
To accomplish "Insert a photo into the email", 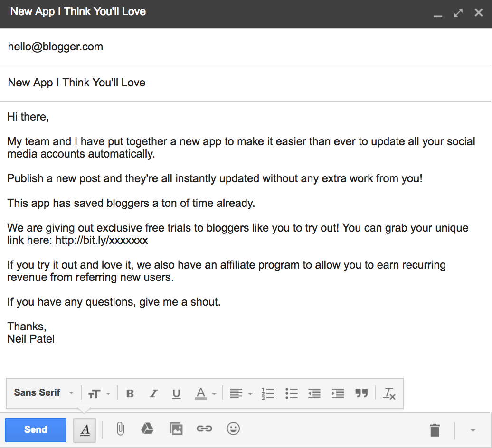I will coord(176,429).
